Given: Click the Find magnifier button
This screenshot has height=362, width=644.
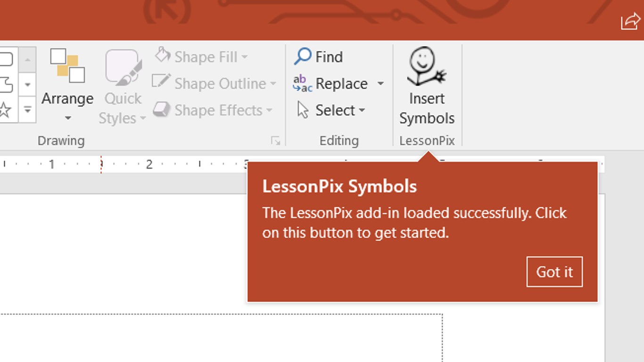Looking at the screenshot, I should point(318,57).
